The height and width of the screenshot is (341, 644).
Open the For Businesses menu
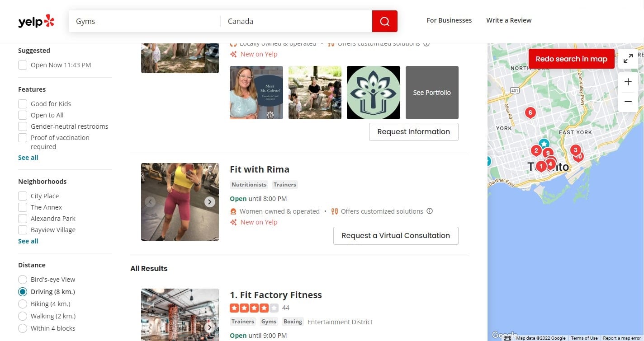[449, 20]
